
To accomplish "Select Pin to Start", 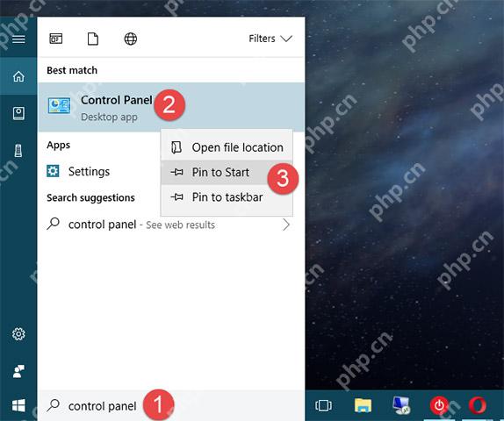I will coord(227,172).
